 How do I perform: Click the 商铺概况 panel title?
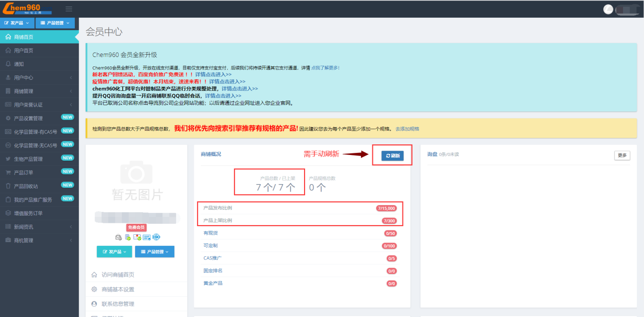tap(211, 154)
